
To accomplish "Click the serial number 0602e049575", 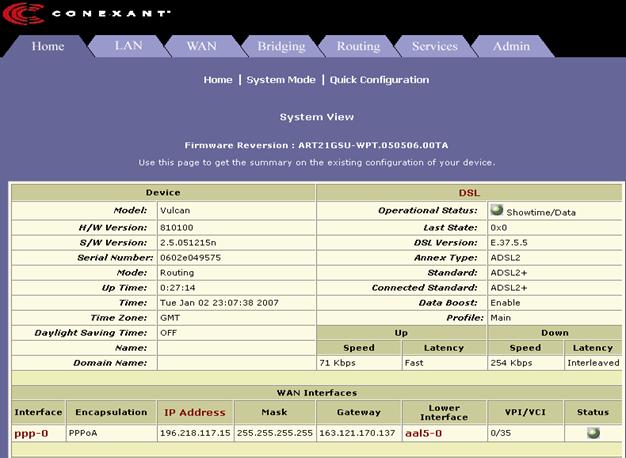I will coord(190,258).
